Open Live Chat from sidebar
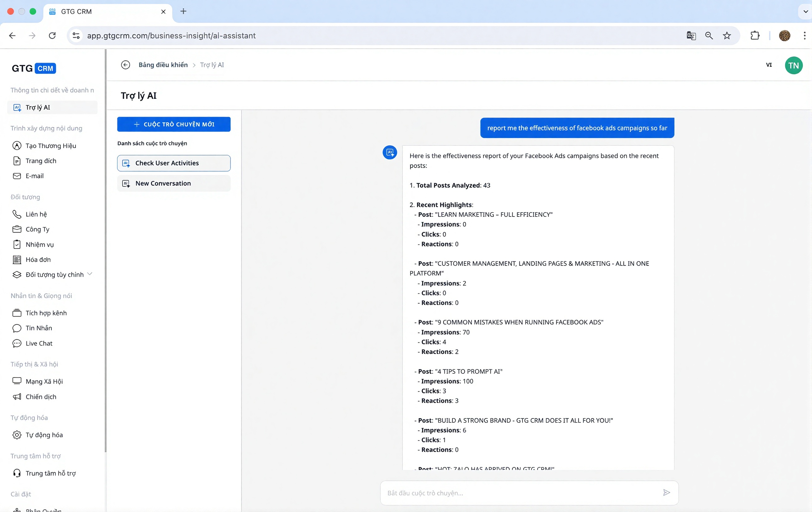The width and height of the screenshot is (812, 512). tap(39, 343)
